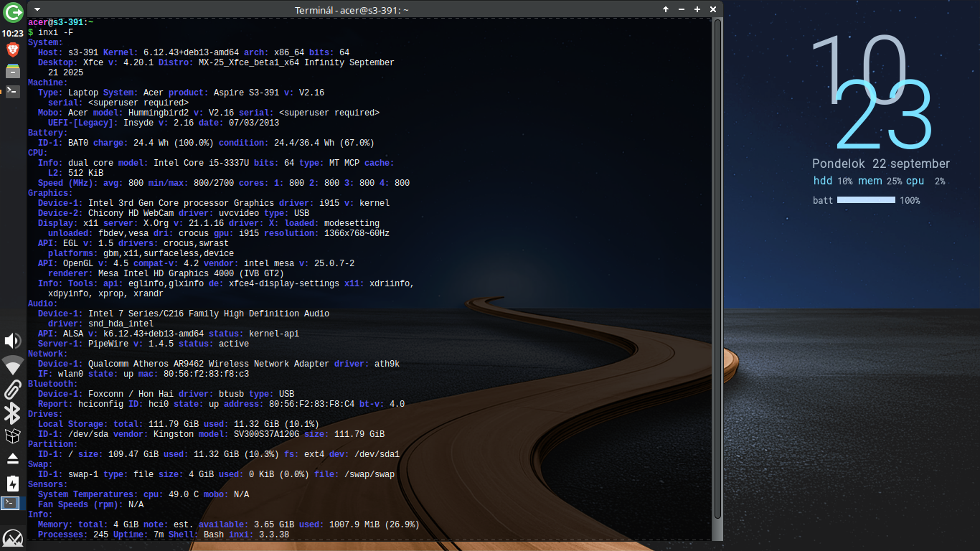Click the 'Sensors:' section heading
The width and height of the screenshot is (980, 551).
(48, 484)
